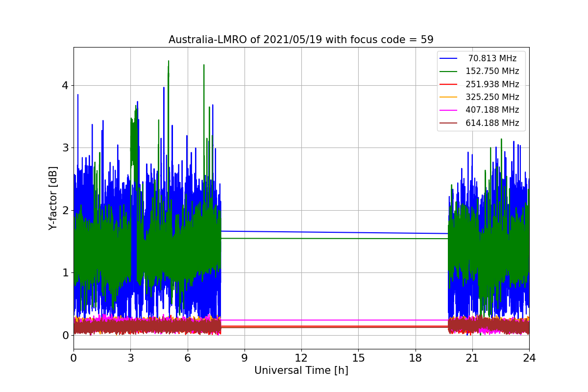Click the brown line swatch in legend
This screenshot has height=392, width=588.
pyautogui.click(x=449, y=123)
